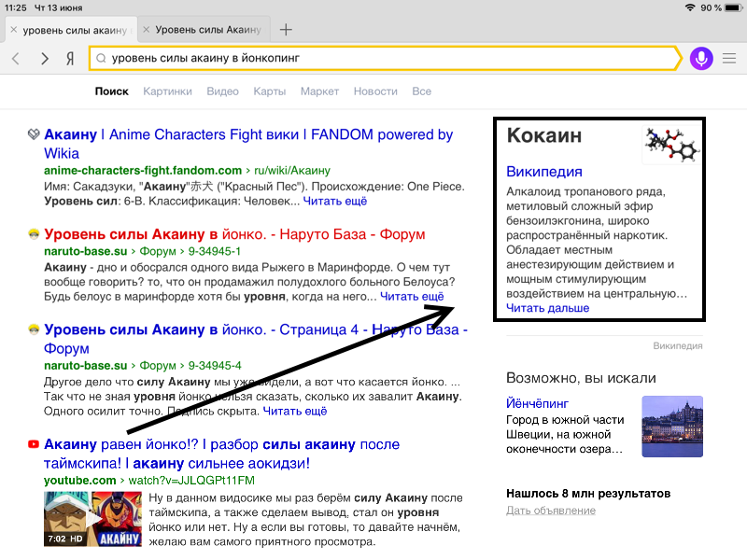747x560 pixels.
Task: Open Карты search category
Action: [x=270, y=91]
